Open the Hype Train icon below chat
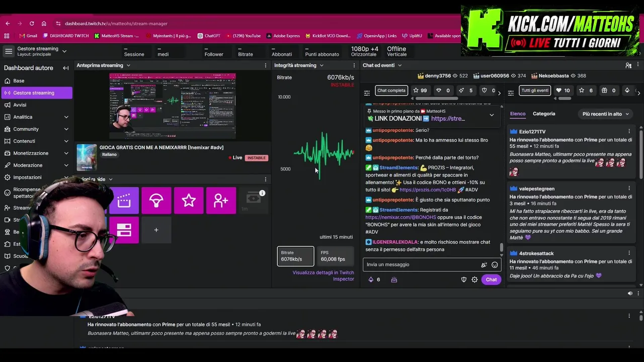Screen dimensions: 644x362 tap(394, 280)
